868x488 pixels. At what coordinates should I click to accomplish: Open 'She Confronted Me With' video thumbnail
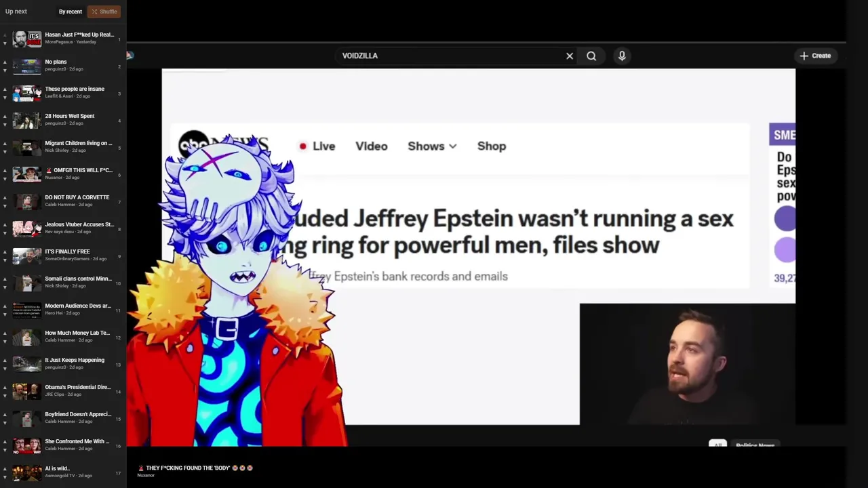(x=27, y=445)
